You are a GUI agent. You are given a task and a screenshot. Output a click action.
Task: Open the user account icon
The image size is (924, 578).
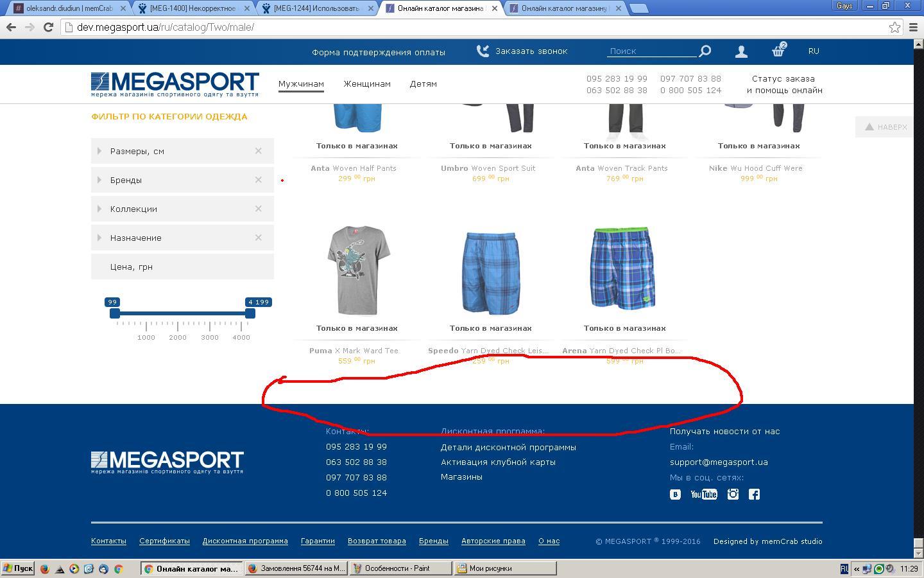coord(741,51)
